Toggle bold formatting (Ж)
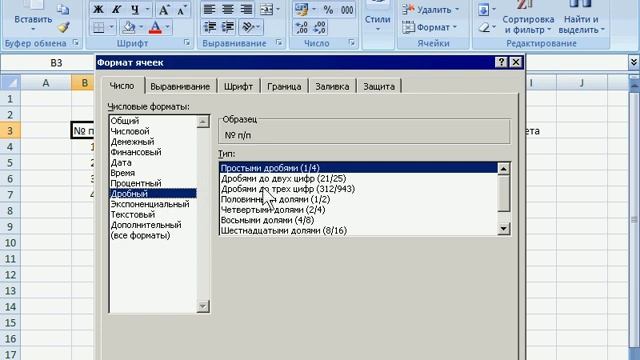640x360 pixels. pyautogui.click(x=98, y=9)
